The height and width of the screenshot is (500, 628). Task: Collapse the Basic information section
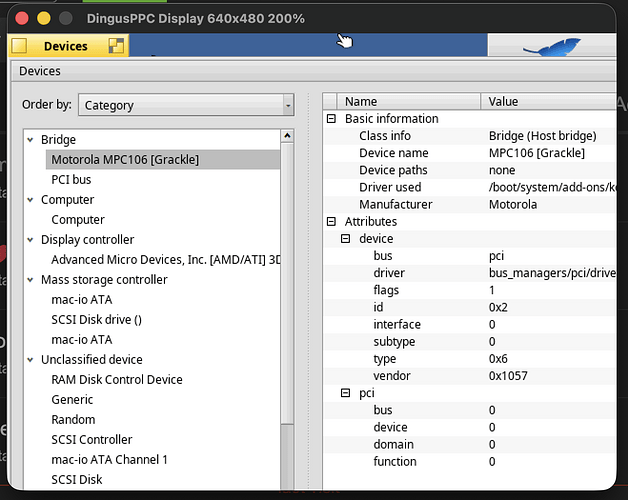pos(331,119)
